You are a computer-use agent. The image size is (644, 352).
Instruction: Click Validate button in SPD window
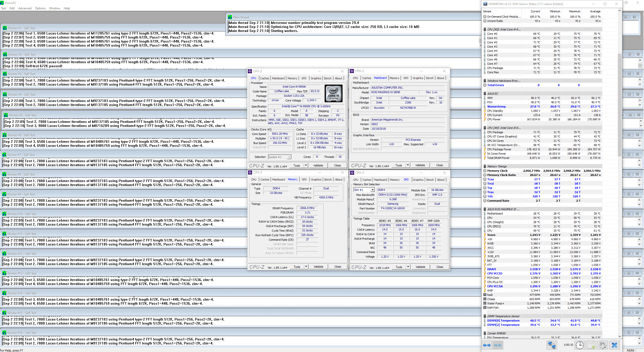coord(420,267)
